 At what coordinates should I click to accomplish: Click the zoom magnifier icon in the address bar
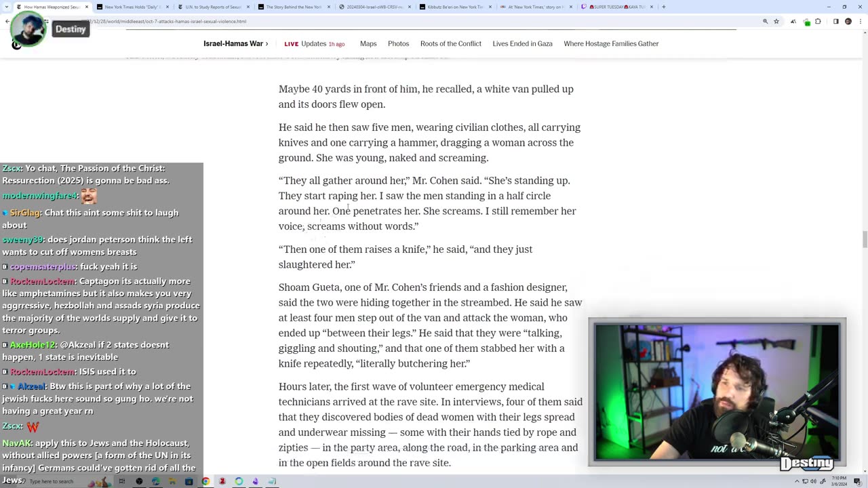pos(765,22)
